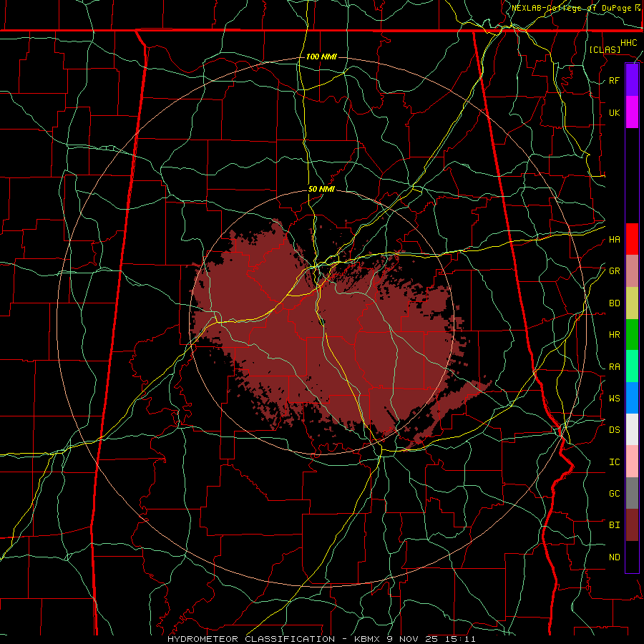Screen dimensions: 644x644
Task: Click the "WS" legend label
Action: point(615,398)
